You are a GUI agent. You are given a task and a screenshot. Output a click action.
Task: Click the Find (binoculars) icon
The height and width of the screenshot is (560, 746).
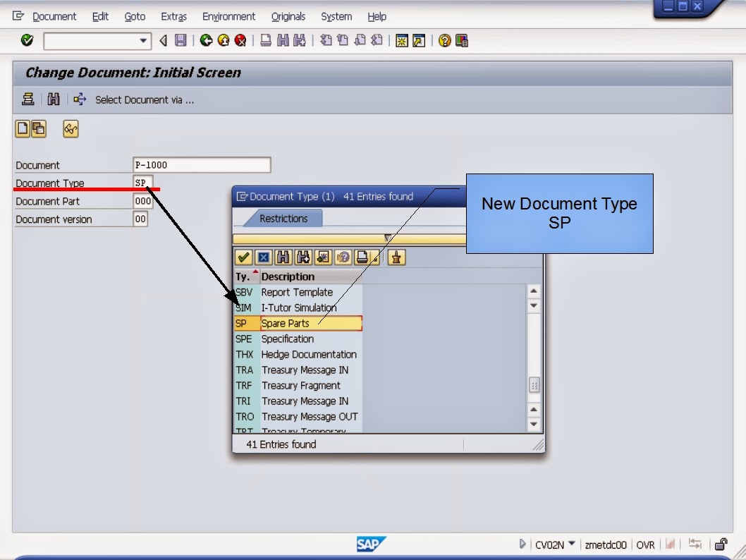click(x=282, y=40)
